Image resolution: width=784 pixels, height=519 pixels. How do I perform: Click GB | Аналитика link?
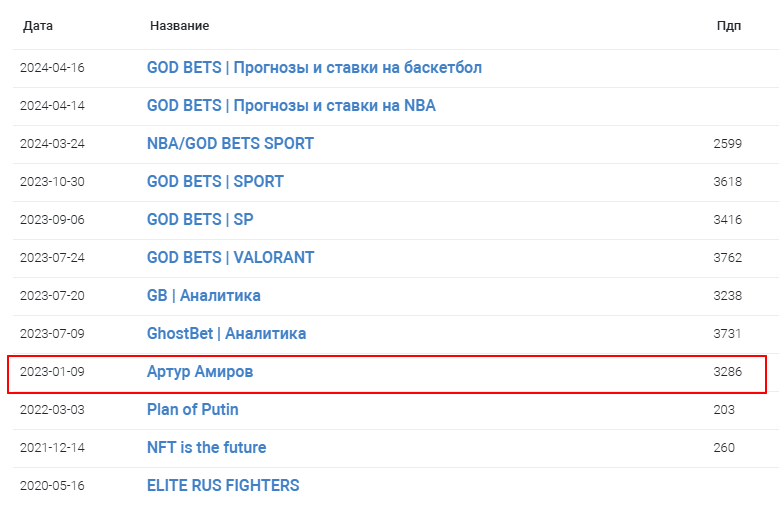[204, 296]
